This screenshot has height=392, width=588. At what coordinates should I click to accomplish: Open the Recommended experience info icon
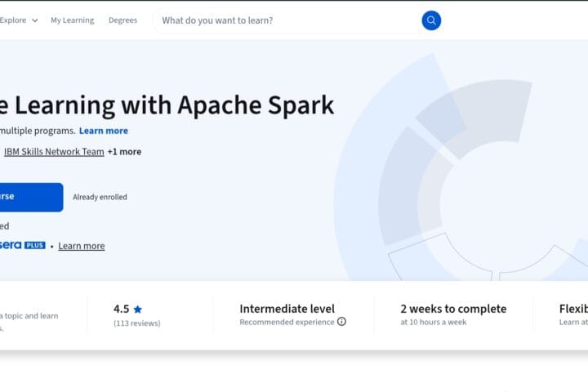[x=341, y=322]
